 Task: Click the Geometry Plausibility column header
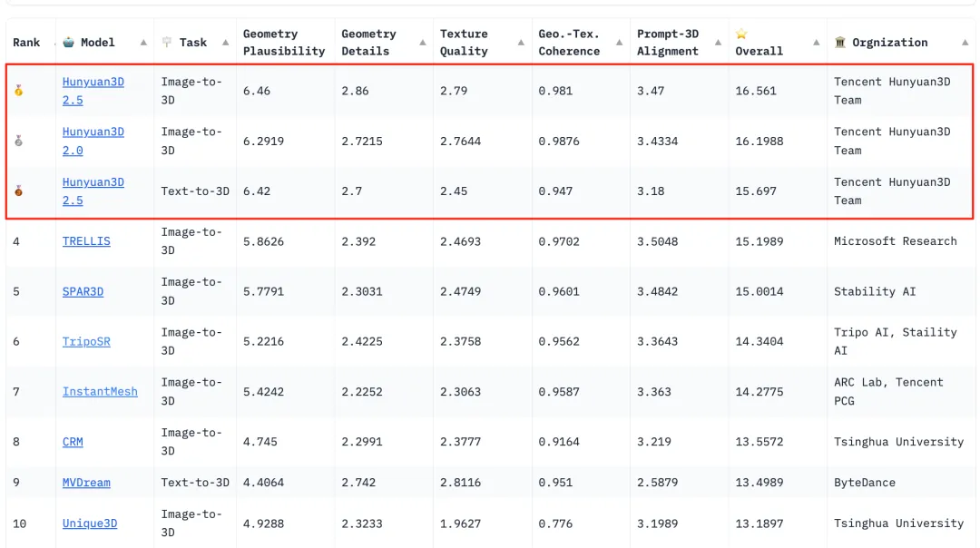(284, 43)
